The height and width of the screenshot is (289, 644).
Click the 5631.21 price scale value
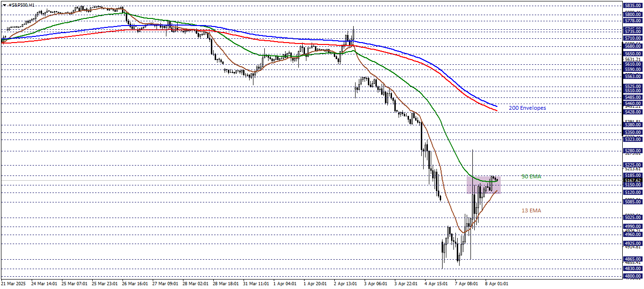point(633,60)
